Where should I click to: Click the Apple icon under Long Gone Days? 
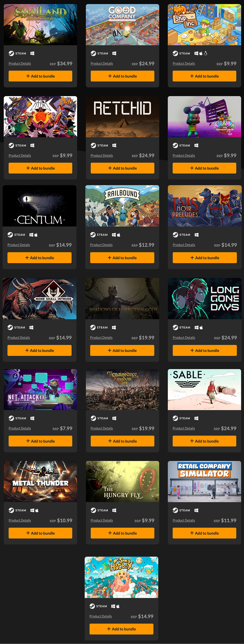click(201, 327)
